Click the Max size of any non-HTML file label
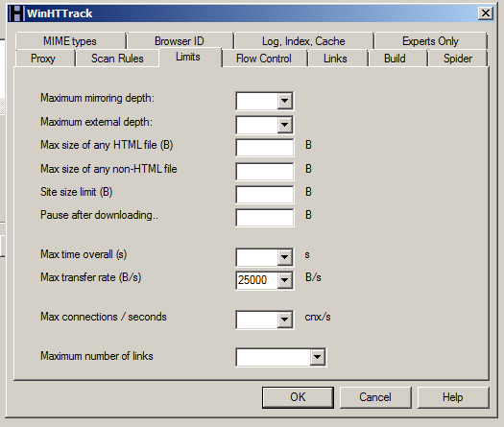This screenshot has width=504, height=427. tap(108, 169)
